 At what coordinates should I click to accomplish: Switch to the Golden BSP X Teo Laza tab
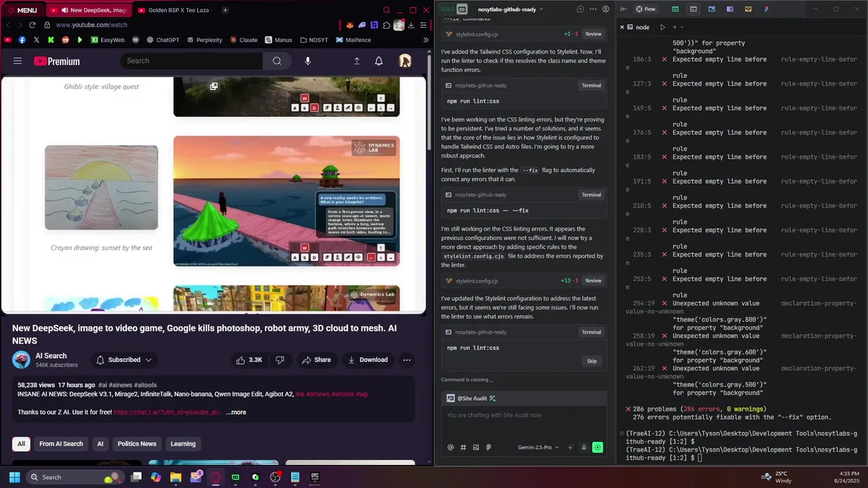[174, 10]
